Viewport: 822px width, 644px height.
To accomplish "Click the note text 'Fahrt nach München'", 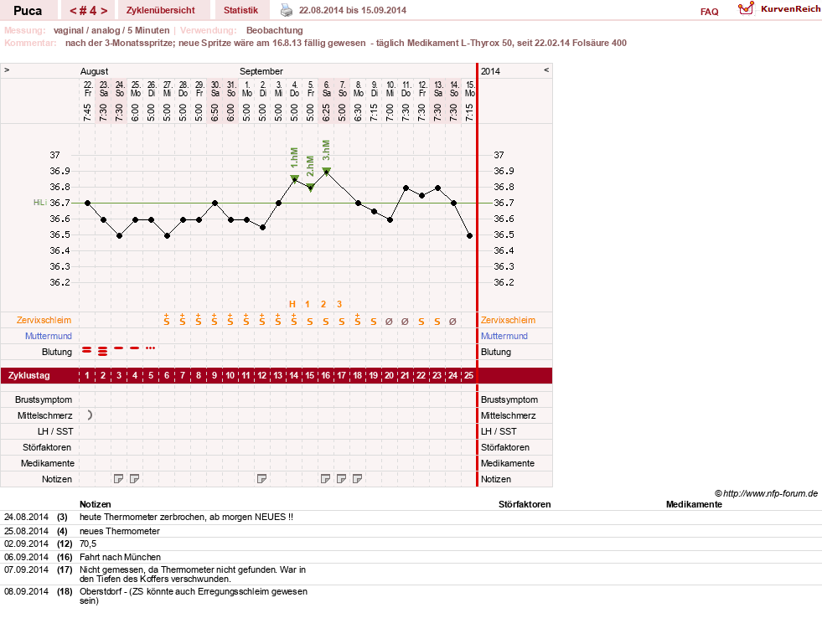I will [120, 557].
